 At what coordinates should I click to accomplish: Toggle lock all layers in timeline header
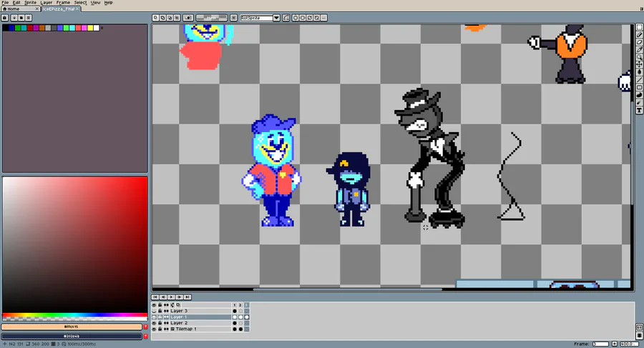coord(160,305)
